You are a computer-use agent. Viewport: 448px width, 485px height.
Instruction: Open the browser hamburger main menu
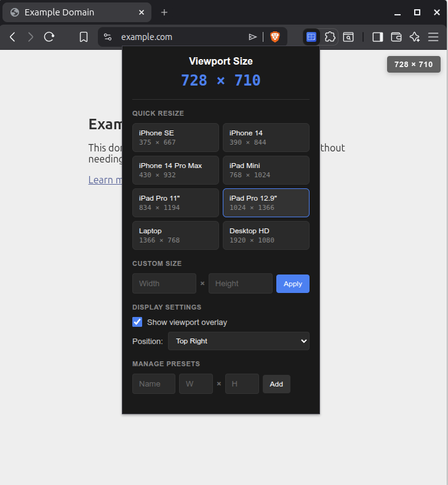433,37
